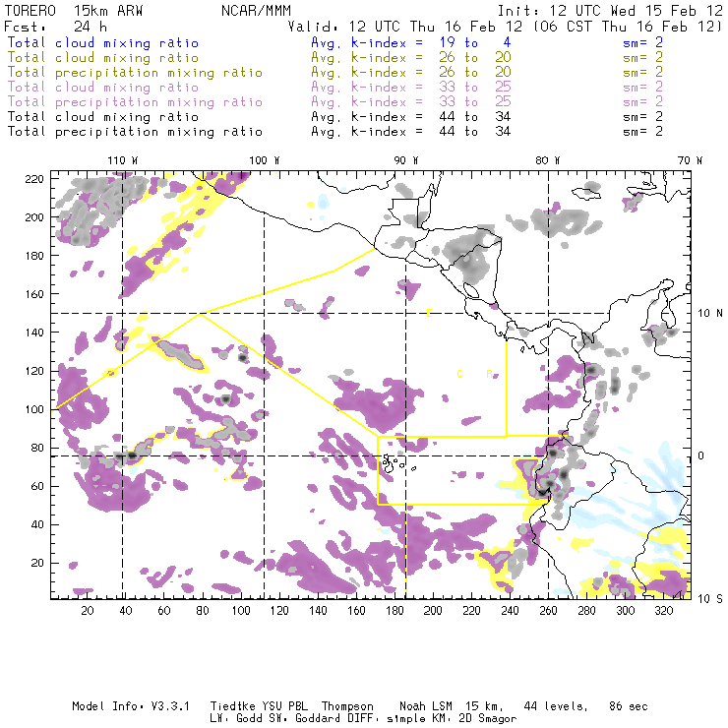Click the '160' label on the horizontal axis
Image resolution: width=728 pixels, height=728 pixels.
click(356, 611)
